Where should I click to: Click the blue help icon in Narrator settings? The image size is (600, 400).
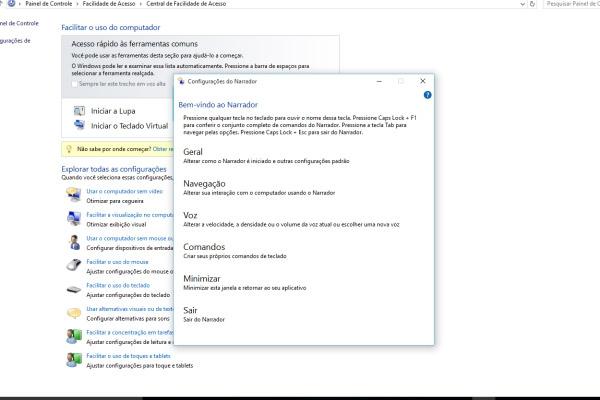(427, 94)
